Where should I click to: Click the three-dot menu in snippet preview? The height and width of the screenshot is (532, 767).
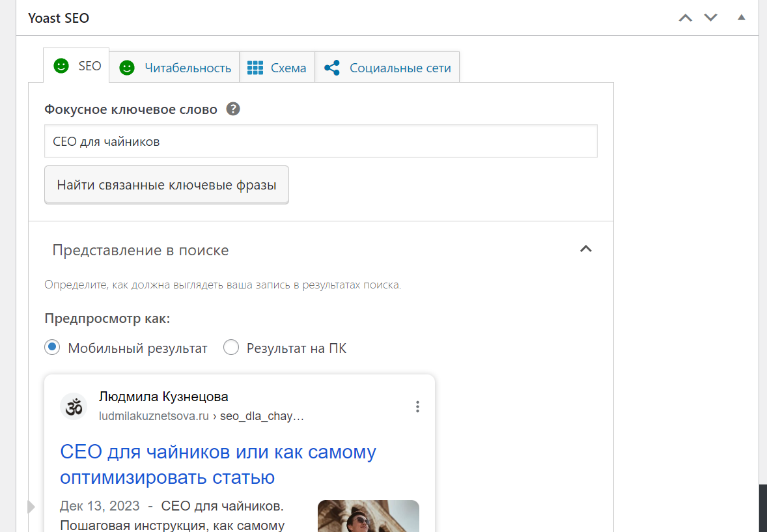pyautogui.click(x=417, y=407)
